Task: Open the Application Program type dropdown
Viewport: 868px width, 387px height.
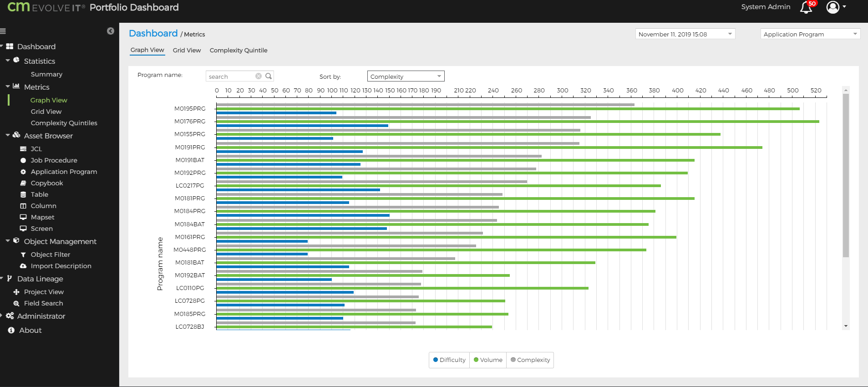Action: pos(810,34)
